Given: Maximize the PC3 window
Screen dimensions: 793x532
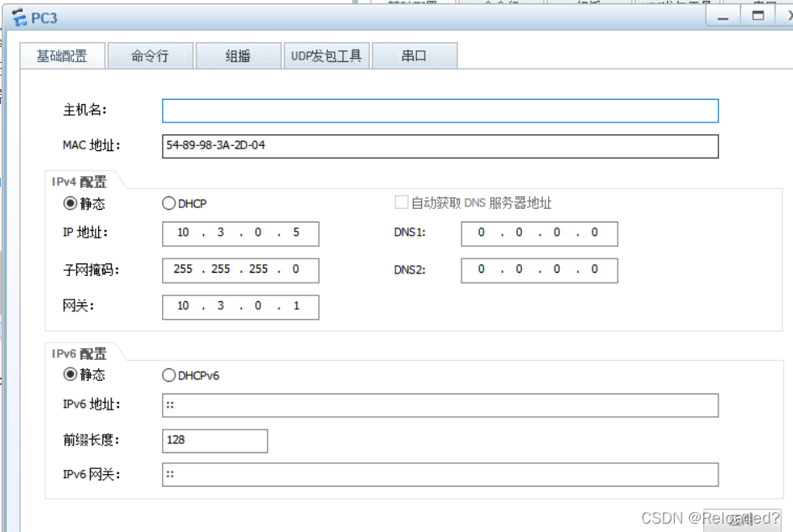Looking at the screenshot, I should (x=758, y=16).
